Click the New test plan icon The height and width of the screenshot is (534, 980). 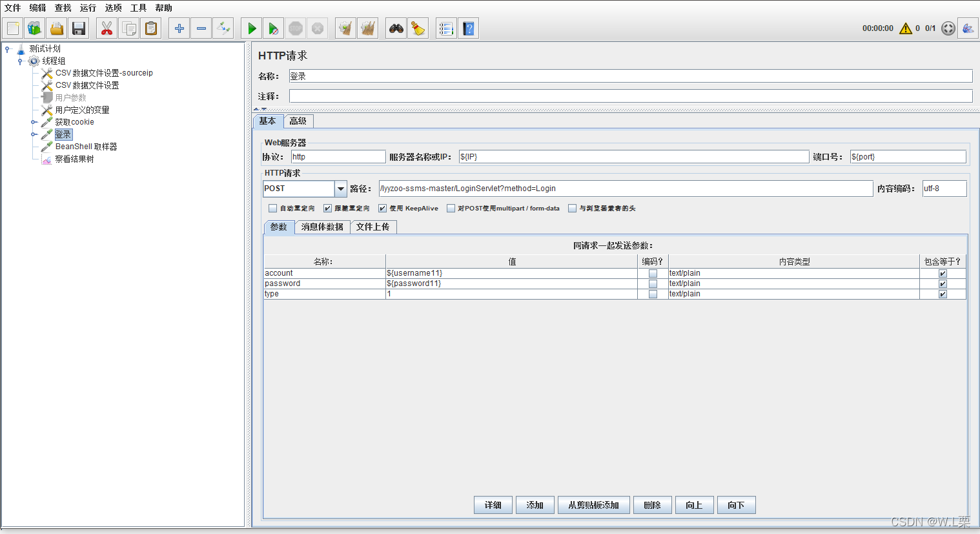click(13, 28)
